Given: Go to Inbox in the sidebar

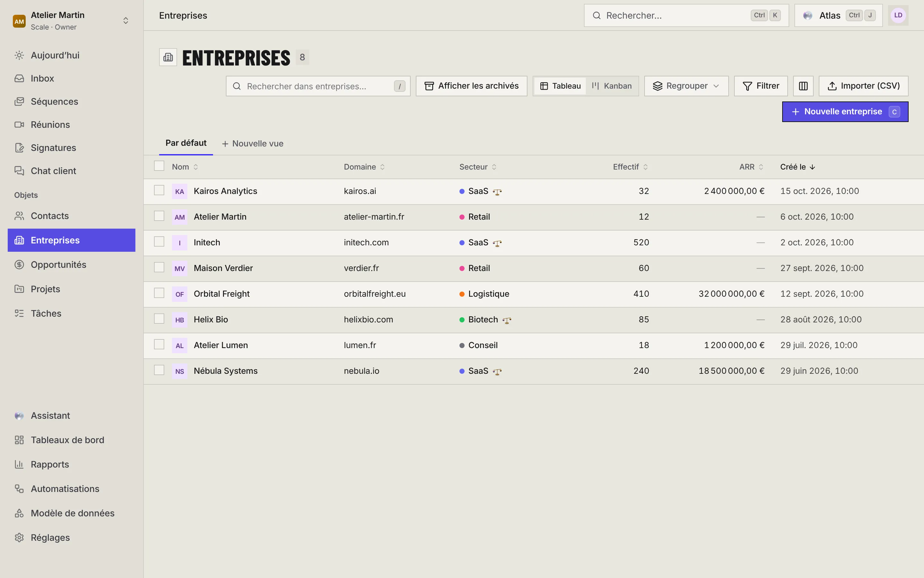Looking at the screenshot, I should (x=72, y=78).
